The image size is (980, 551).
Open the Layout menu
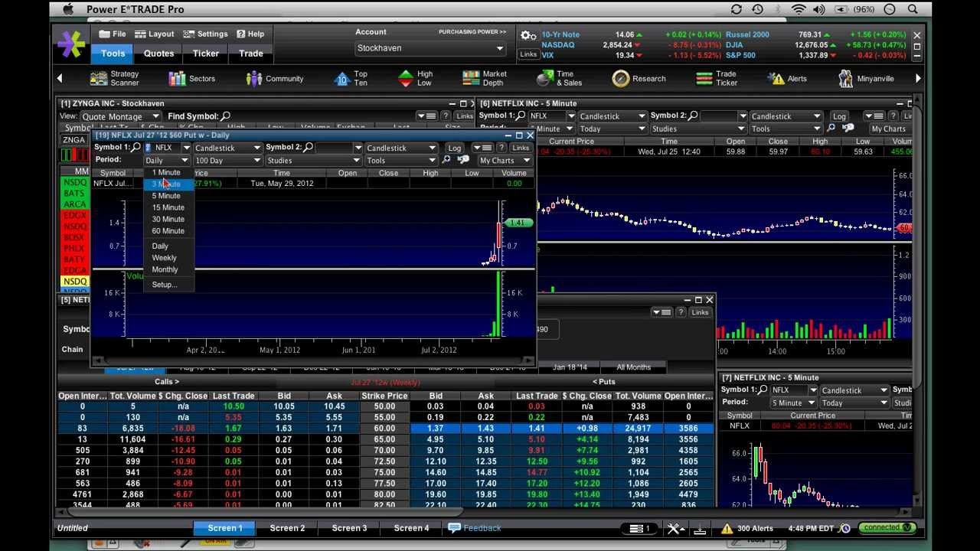click(x=155, y=34)
